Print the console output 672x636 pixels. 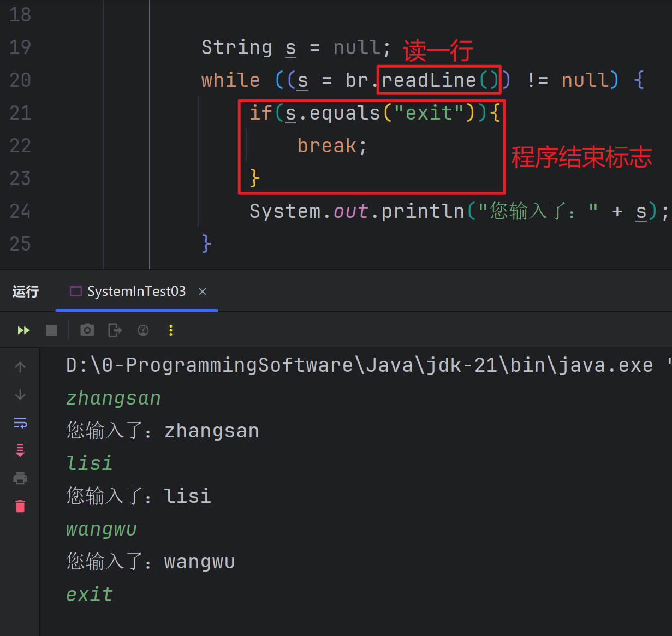[x=20, y=478]
